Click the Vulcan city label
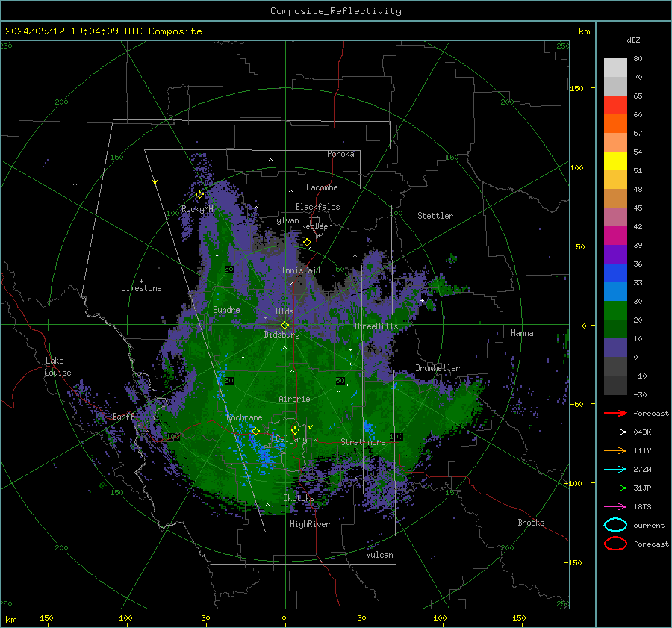The image size is (672, 628). 380,555
